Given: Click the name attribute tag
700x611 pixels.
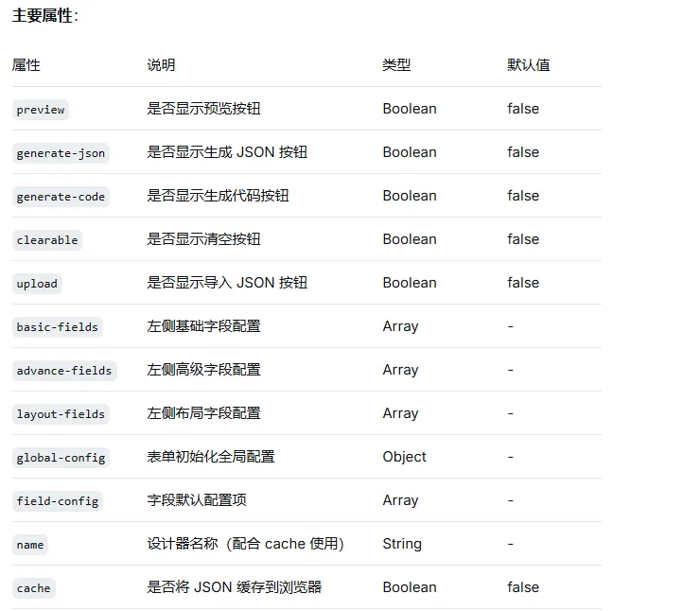Looking at the screenshot, I should click(30, 545).
